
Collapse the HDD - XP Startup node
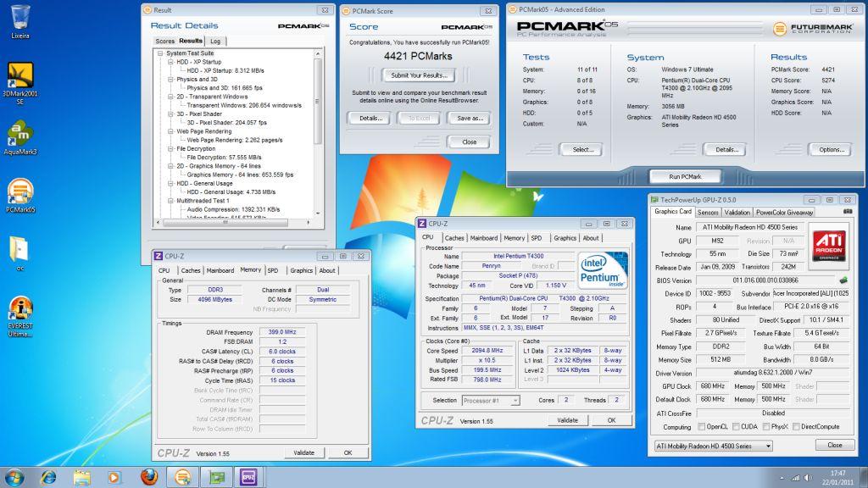pos(170,62)
